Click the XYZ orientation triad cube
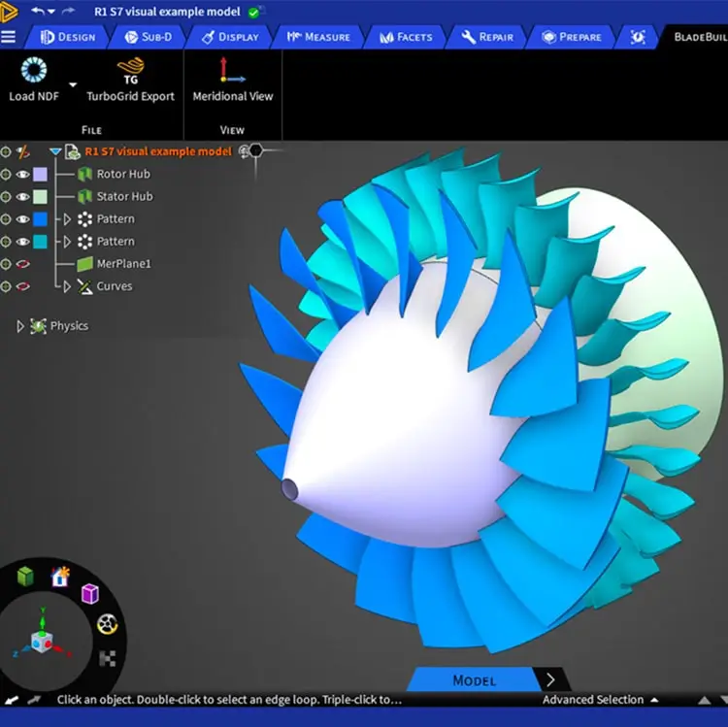Image resolution: width=728 pixels, height=727 pixels. tap(42, 641)
